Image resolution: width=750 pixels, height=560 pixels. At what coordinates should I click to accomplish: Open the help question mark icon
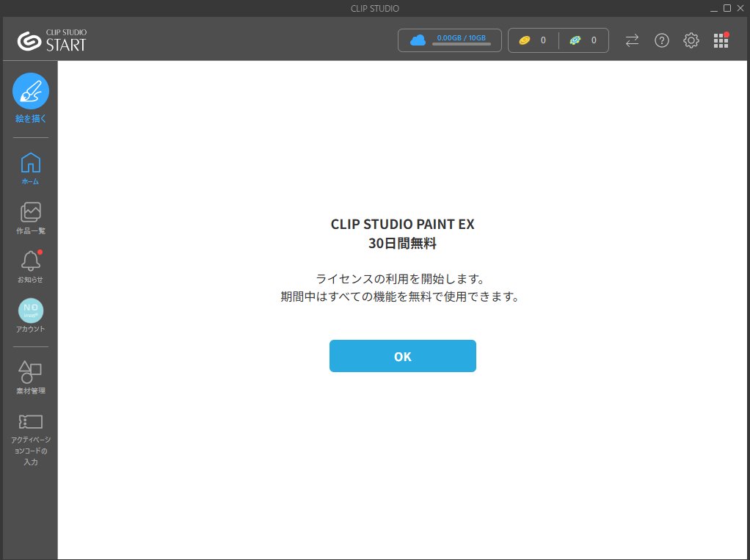tap(661, 40)
